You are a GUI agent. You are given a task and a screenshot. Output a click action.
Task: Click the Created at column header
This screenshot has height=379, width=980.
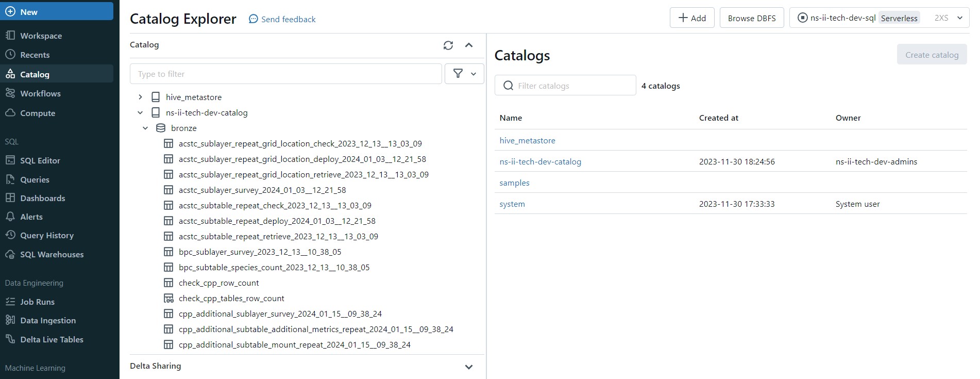718,118
